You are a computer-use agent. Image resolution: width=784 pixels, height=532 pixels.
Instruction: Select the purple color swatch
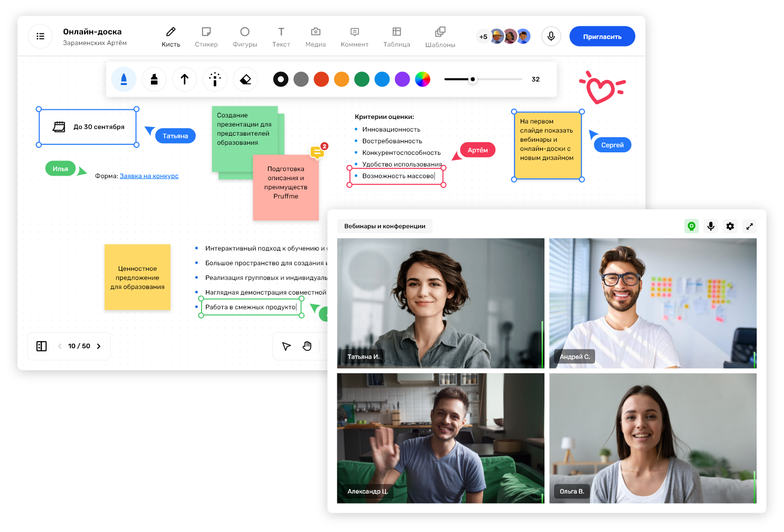point(402,79)
